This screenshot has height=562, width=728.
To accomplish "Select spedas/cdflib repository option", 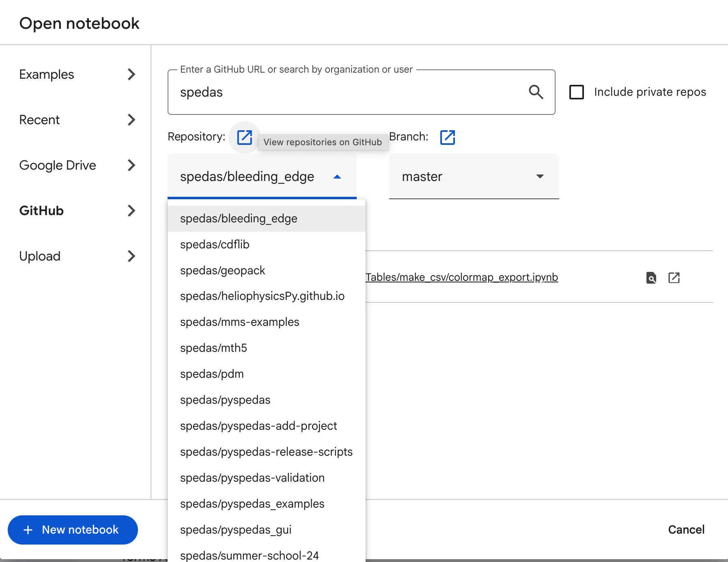I will 267,245.
